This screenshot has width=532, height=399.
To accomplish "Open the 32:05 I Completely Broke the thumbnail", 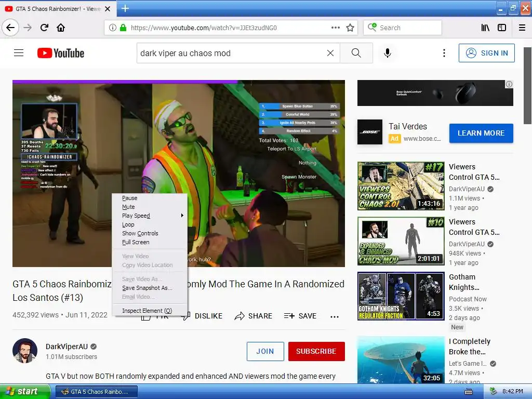I will [401, 360].
